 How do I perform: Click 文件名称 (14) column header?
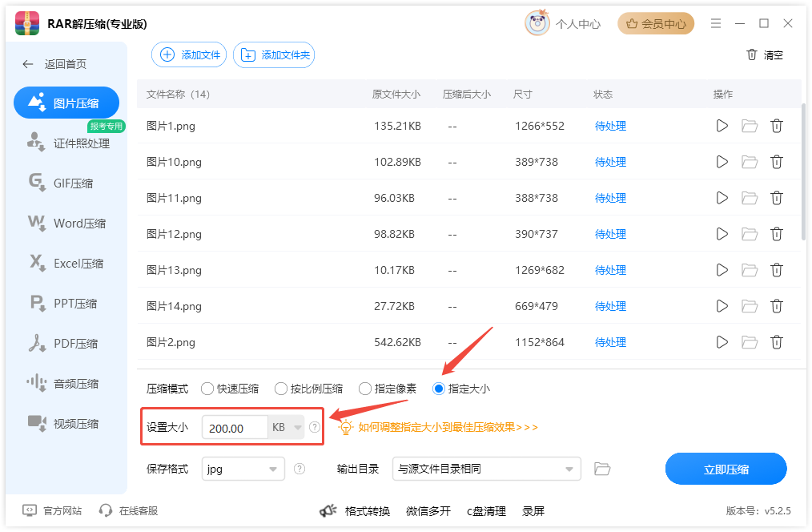178,95
